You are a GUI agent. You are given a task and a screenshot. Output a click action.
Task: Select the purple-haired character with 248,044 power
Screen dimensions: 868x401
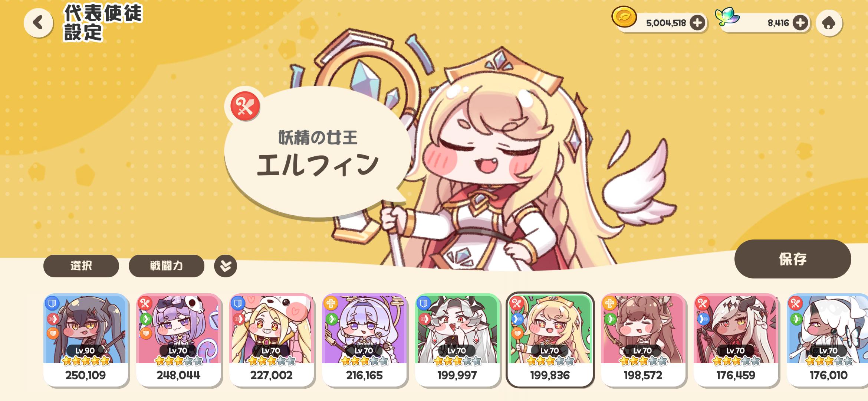[178, 340]
